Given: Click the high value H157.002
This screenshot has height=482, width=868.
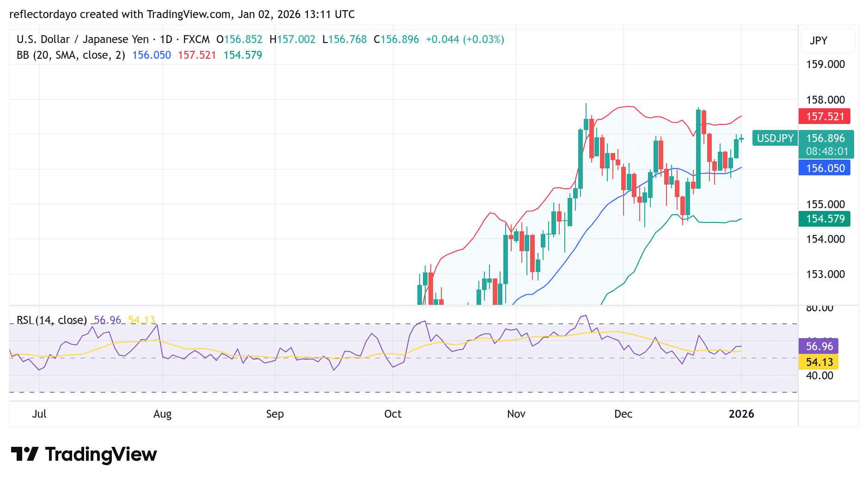Looking at the screenshot, I should 293,39.
